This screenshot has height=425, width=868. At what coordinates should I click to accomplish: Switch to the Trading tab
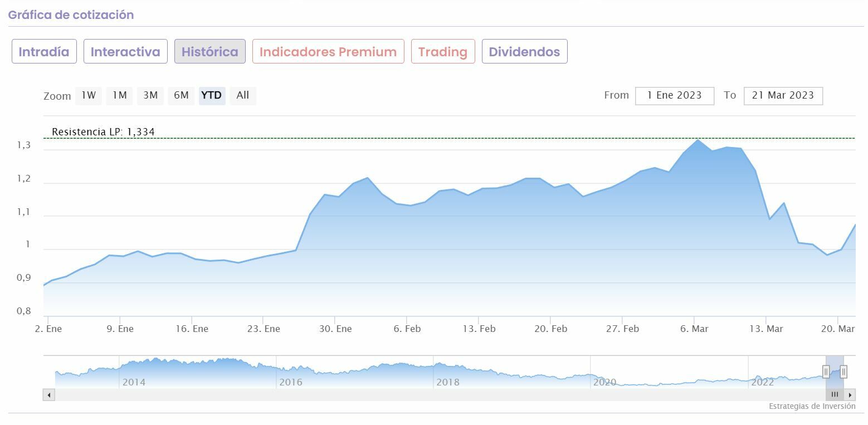coord(443,52)
